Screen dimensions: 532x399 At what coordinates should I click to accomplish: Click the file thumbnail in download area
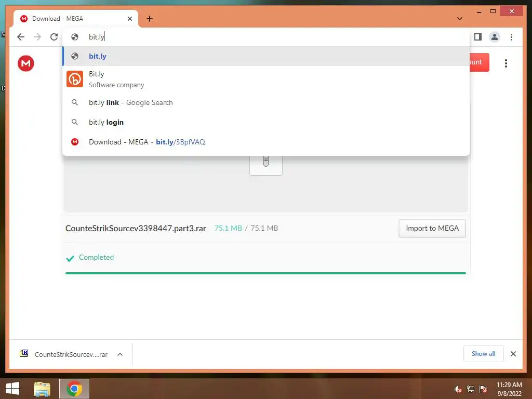(265, 165)
